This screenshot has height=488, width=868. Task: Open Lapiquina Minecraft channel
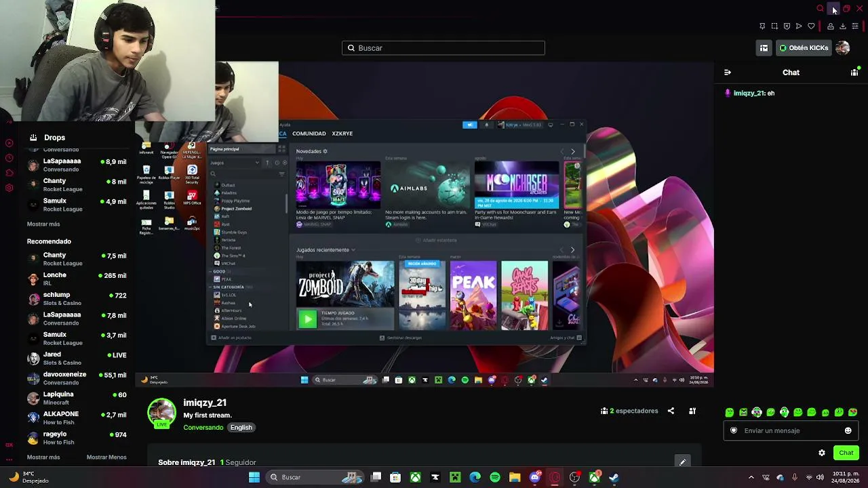click(77, 398)
